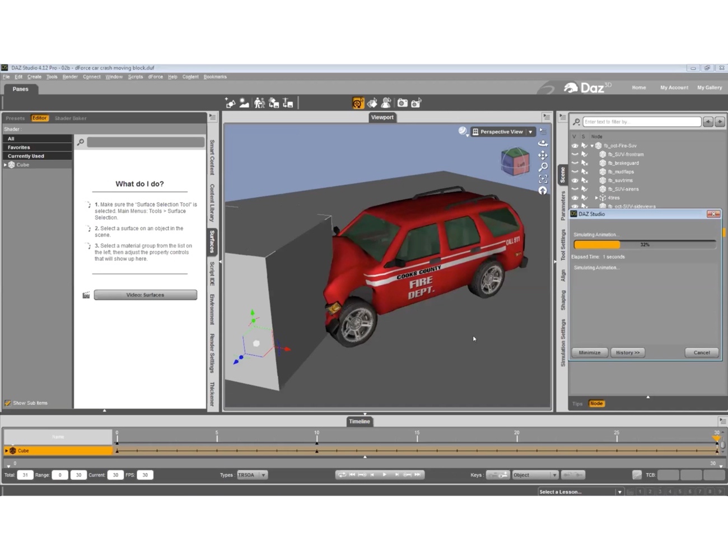Viewport: 728px width, 560px height.
Task: Open the Perspective View dropdown
Action: click(x=530, y=131)
